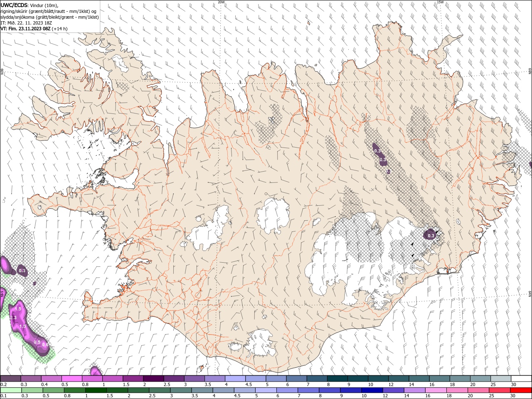This screenshot has width=532, height=399.
Task: Click the Mýrdalsjökull glacier near south coast
Action: click(261, 343)
